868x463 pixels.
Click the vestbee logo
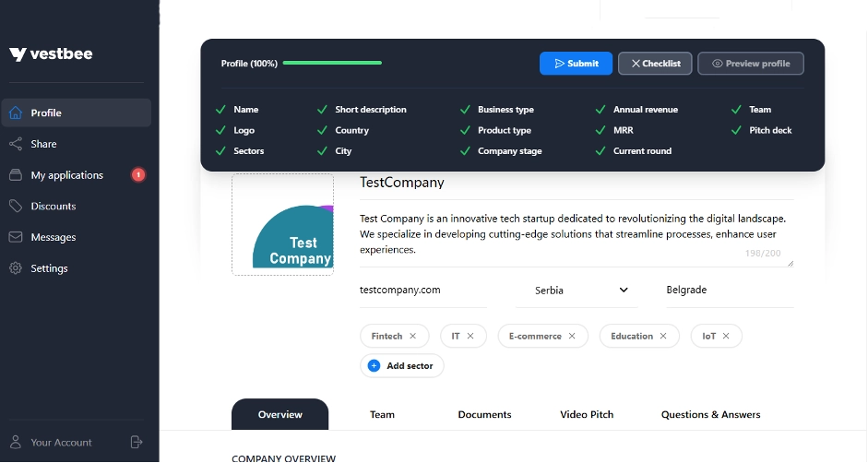coord(51,53)
